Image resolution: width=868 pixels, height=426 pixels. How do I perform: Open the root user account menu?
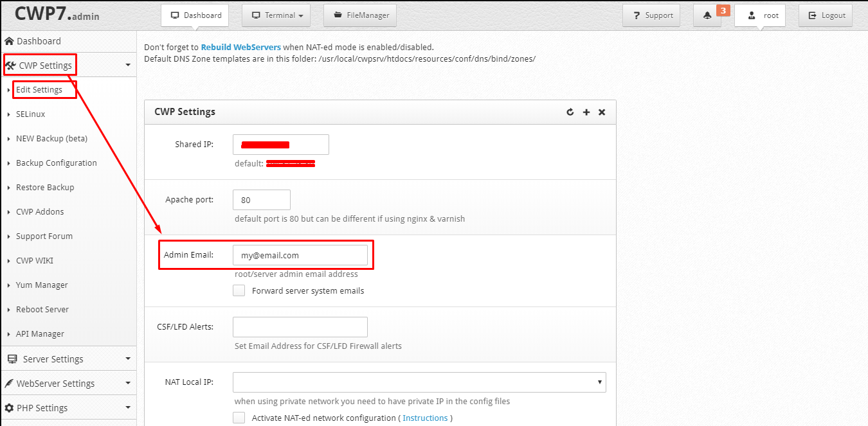[x=760, y=15]
